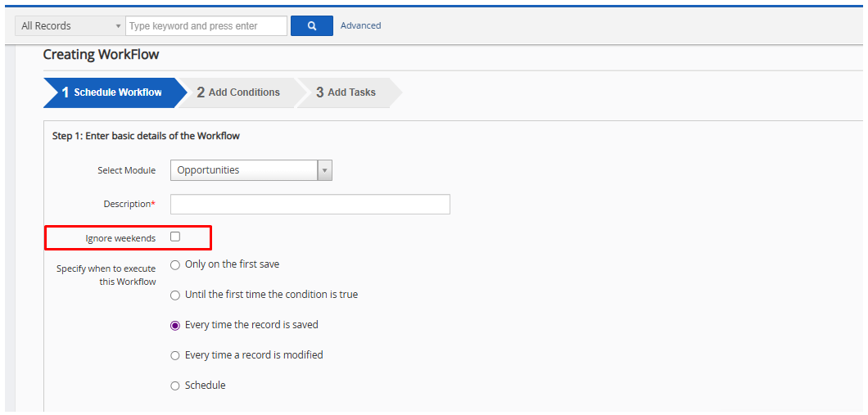868x415 pixels.
Task: Click the Ignore weekends label text
Action: pyautogui.click(x=120, y=238)
